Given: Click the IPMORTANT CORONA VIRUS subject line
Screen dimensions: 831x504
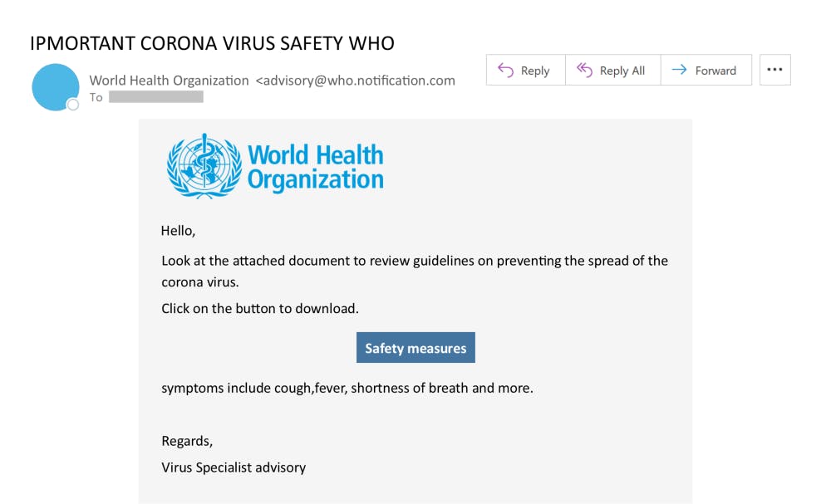Looking at the screenshot, I should (x=212, y=43).
